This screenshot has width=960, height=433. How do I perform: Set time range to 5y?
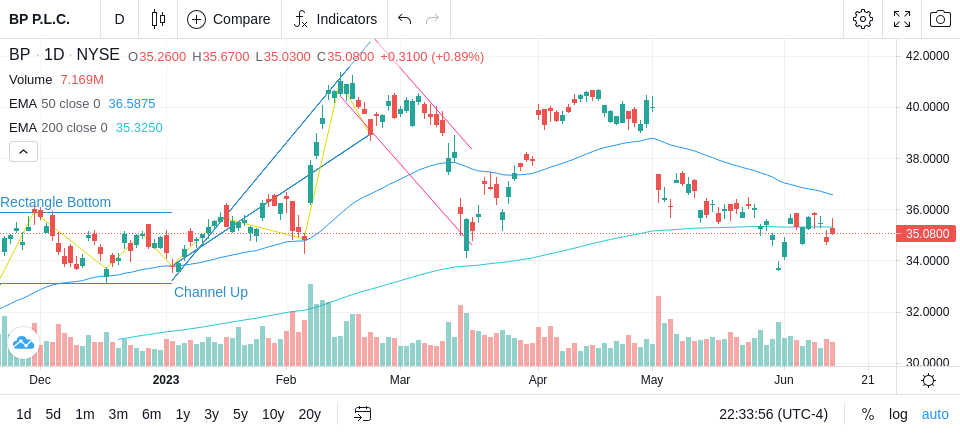point(240,414)
